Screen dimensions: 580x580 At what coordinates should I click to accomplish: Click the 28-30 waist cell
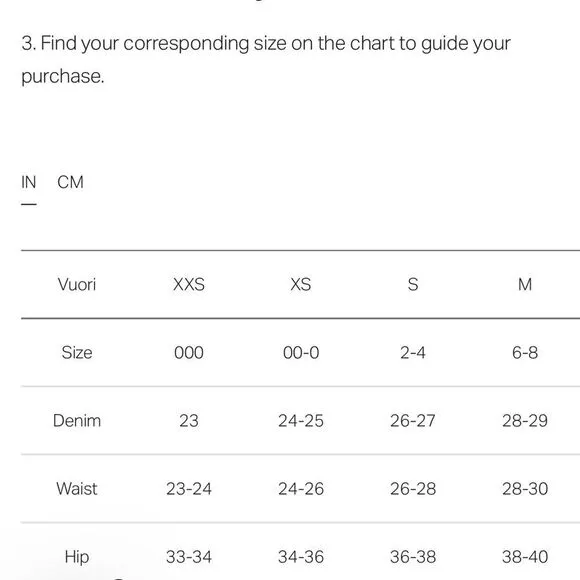(525, 489)
